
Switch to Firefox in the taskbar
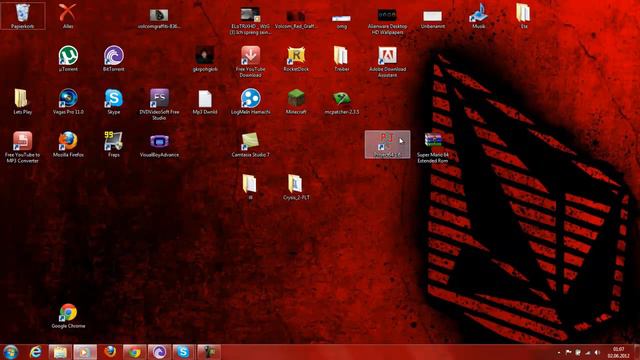[x=110, y=352]
